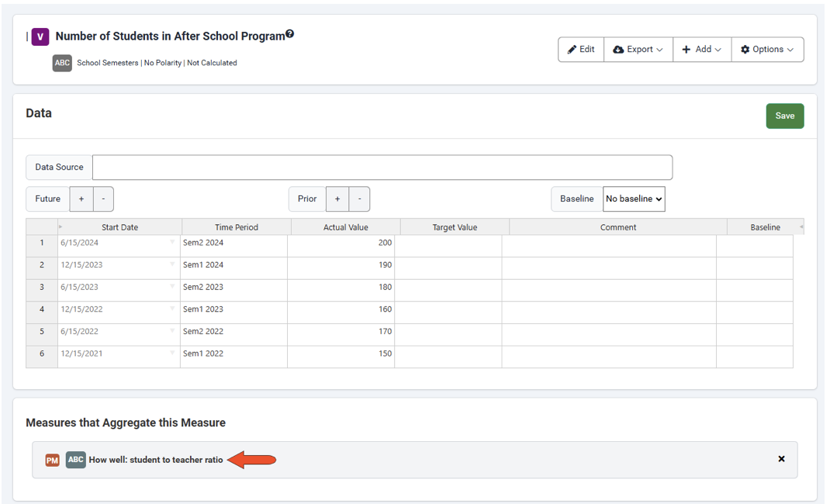Click into the Data Source text field
Viewport: 830px width, 504px height.
point(382,167)
